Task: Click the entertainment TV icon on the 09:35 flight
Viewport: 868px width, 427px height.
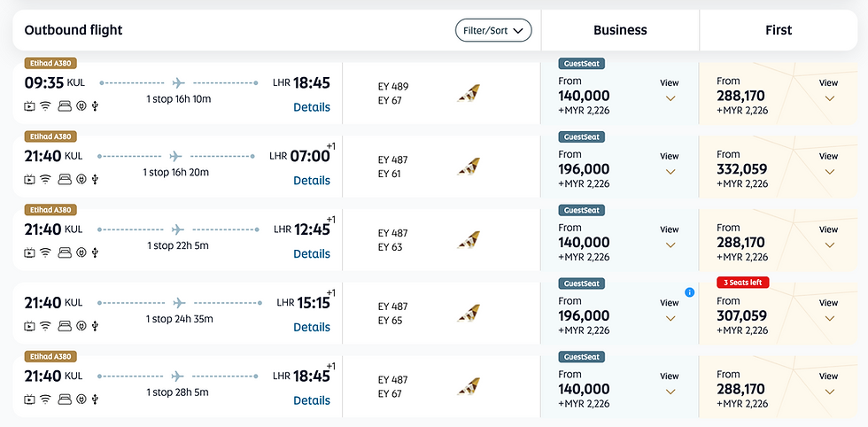Action: click(29, 105)
